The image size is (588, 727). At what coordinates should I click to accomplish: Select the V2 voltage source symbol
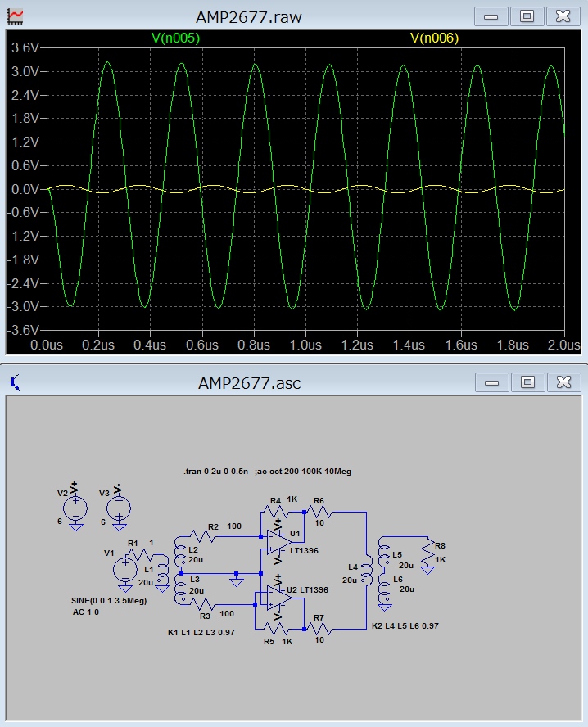[75, 508]
